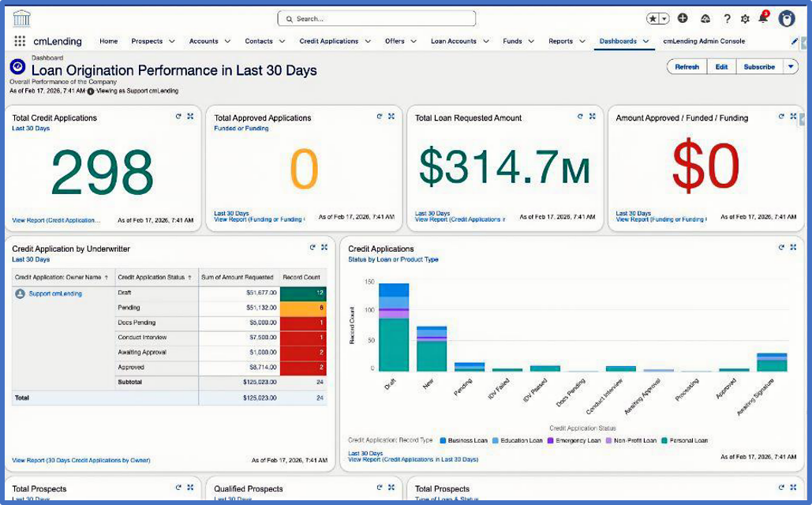The width and height of the screenshot is (812, 505).
Task: Click the Awaiting Signature bar in chart
Action: point(772,362)
